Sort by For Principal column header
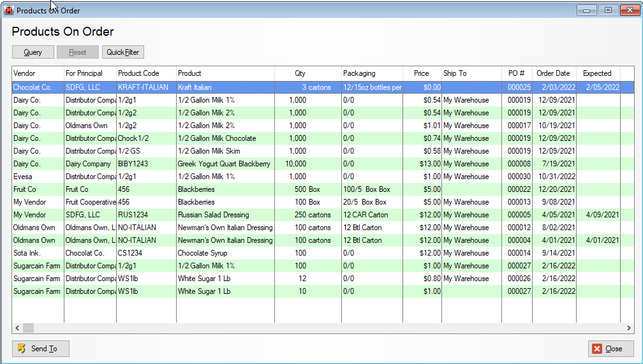Screen dimensions: 643x364 point(90,73)
